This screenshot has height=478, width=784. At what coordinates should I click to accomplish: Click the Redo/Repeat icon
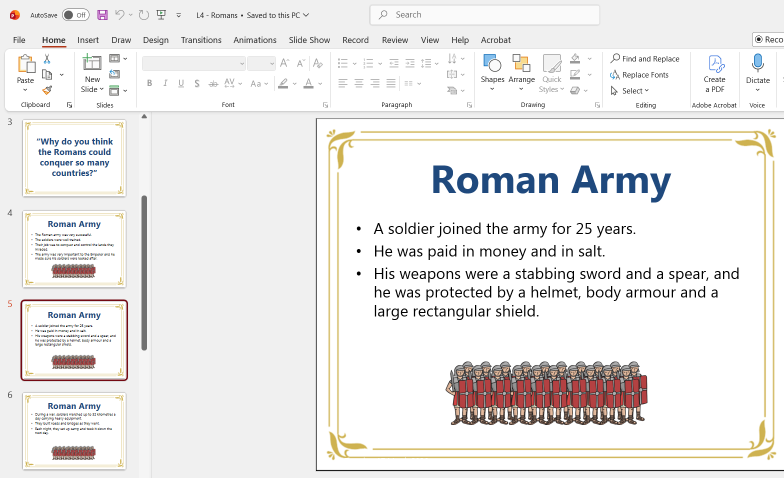(144, 15)
